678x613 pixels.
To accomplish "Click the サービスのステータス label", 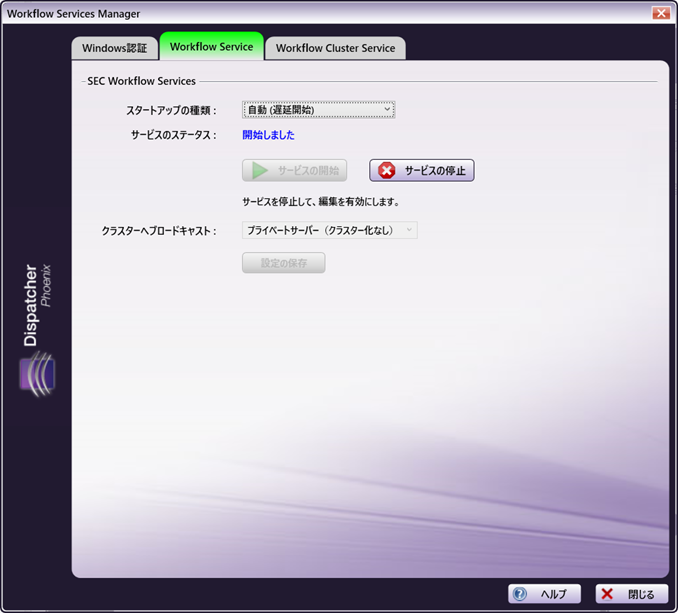I will tap(174, 135).
